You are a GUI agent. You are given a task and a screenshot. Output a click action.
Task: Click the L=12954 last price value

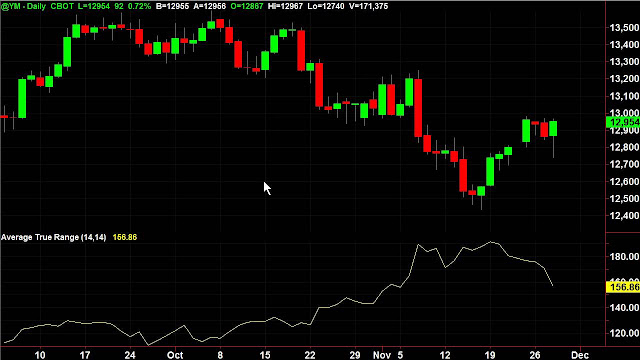(93, 7)
